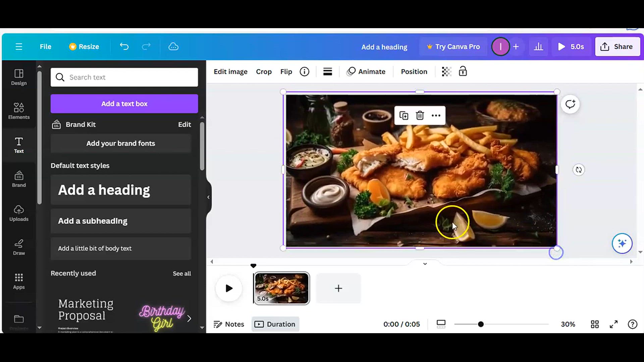The width and height of the screenshot is (644, 362).
Task: Click Animate in toolbar
Action: click(366, 72)
